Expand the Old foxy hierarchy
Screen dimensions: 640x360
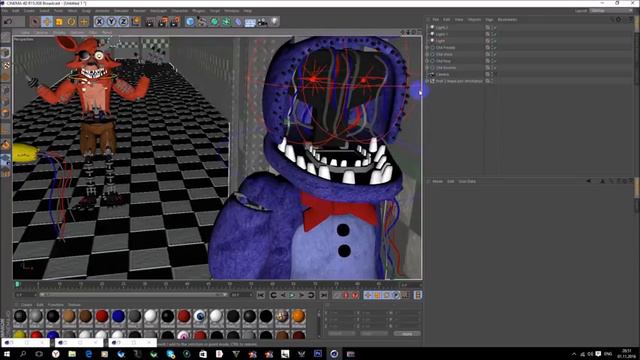(x=427, y=61)
